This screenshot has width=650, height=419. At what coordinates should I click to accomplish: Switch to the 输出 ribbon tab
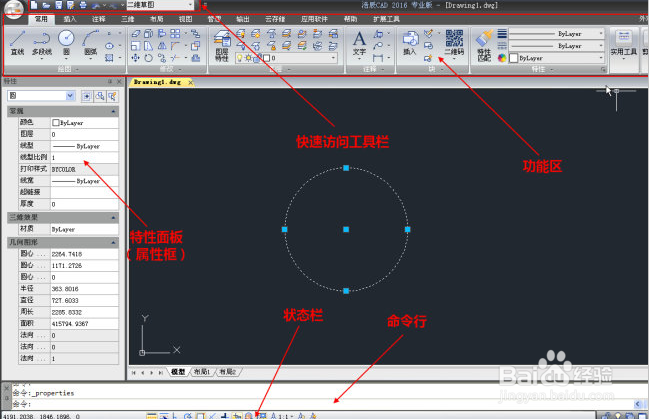(243, 19)
